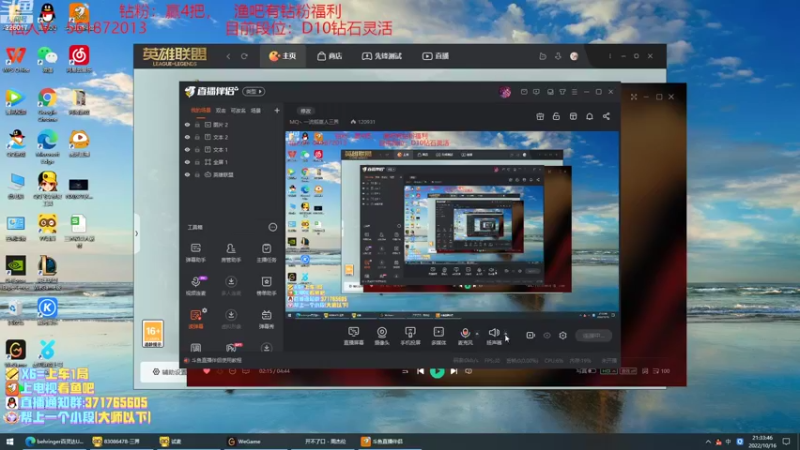Toggle lock on 文本 1 source
This screenshot has width=800, height=450.
coord(197,149)
